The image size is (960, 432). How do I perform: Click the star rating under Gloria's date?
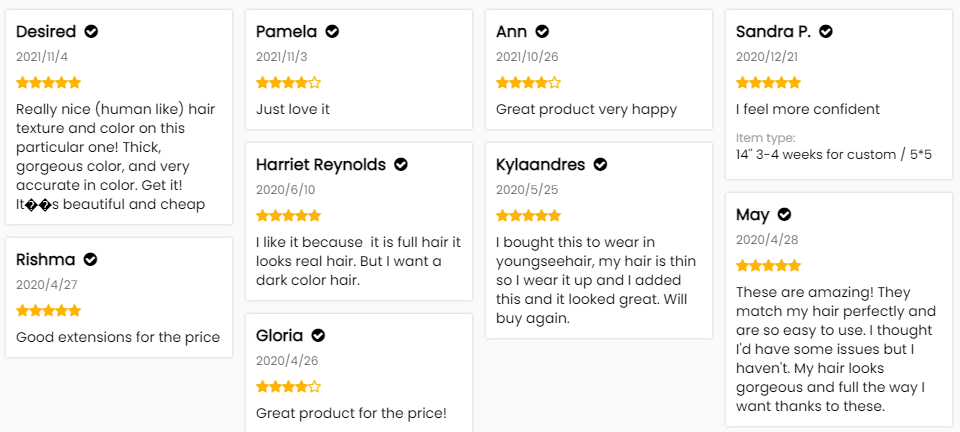click(x=288, y=386)
